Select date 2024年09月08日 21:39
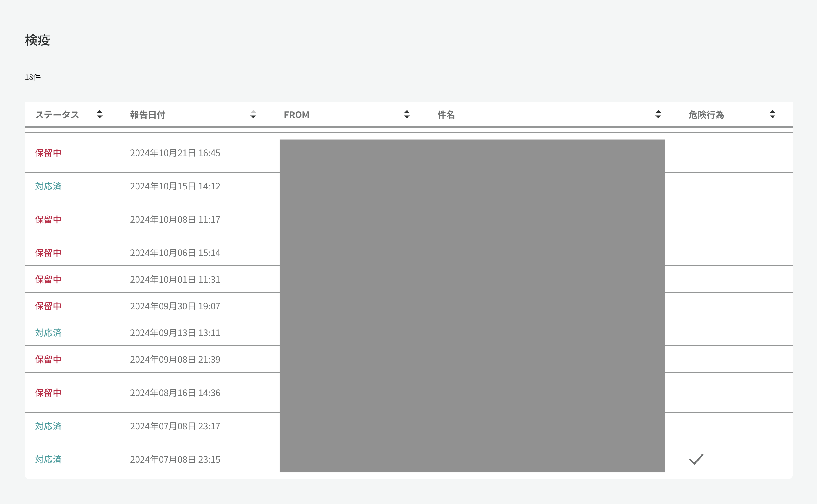This screenshot has height=504, width=817. tap(175, 359)
